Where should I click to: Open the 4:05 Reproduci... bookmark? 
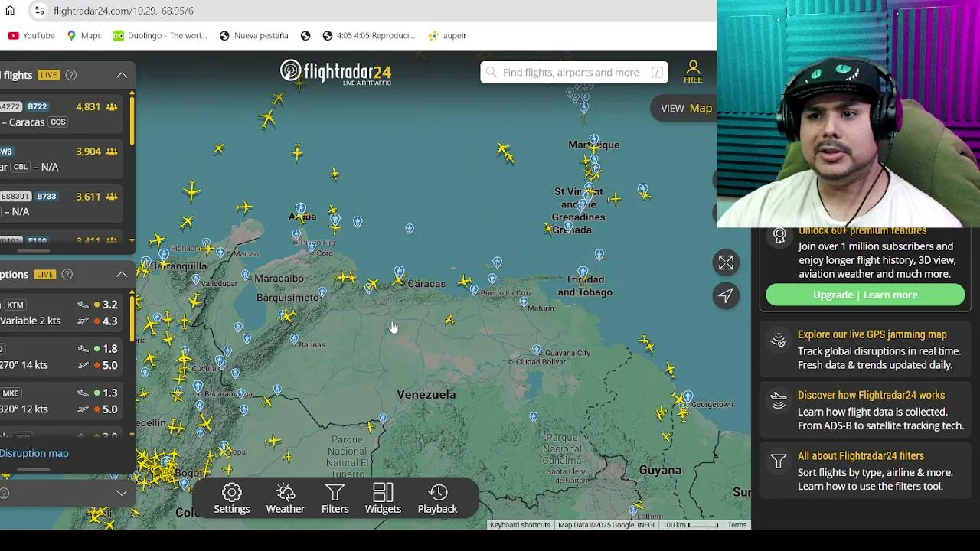(x=368, y=35)
